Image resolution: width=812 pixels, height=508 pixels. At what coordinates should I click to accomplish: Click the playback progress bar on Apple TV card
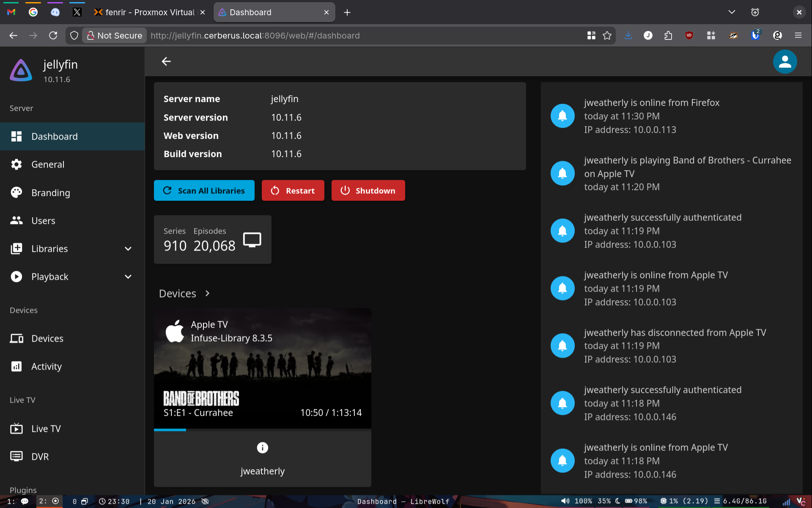click(262, 430)
